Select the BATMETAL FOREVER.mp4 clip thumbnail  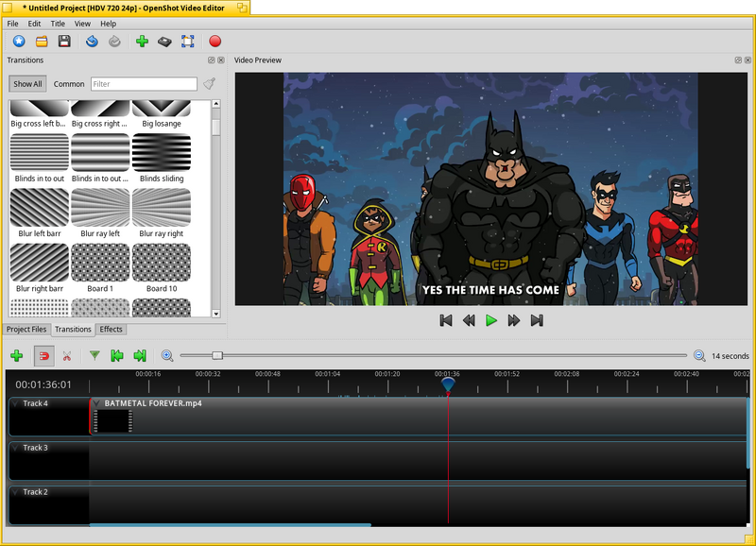point(112,421)
